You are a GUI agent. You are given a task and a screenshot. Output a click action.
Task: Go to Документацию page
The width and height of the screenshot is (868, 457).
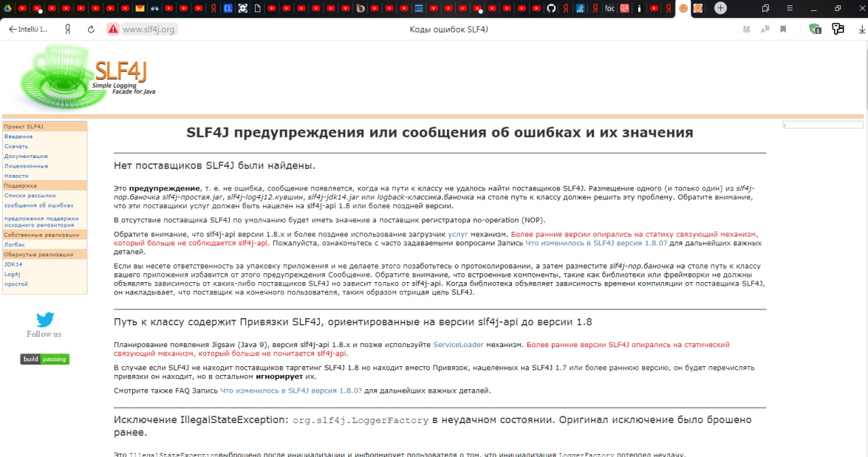[x=26, y=156]
